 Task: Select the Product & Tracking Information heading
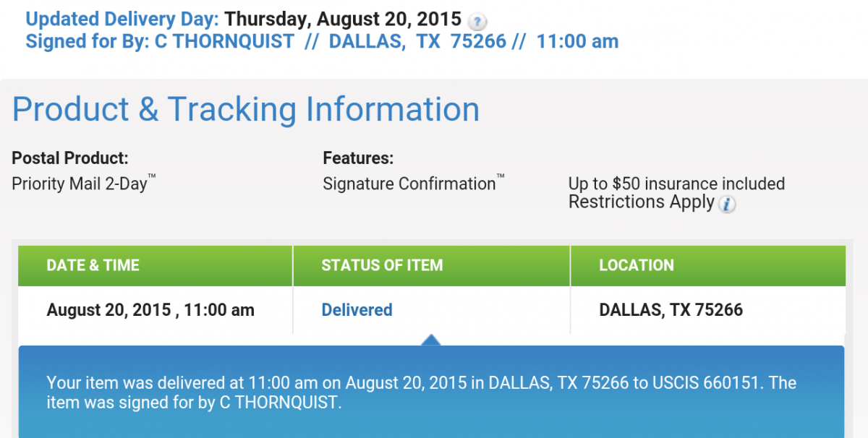click(246, 110)
